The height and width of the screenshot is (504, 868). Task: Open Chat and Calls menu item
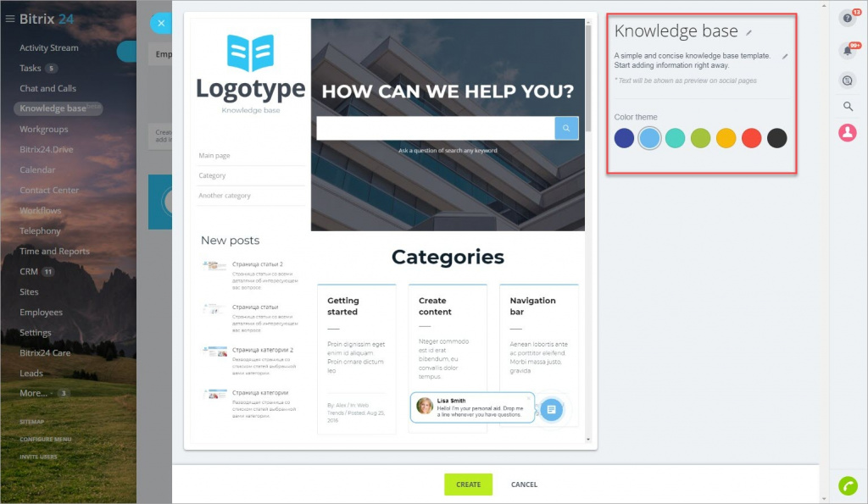point(47,89)
